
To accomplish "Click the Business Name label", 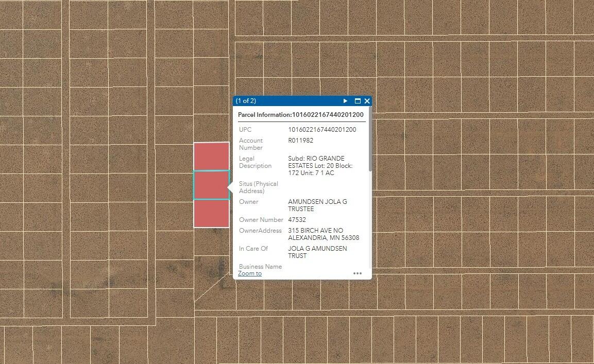I will click(x=260, y=267).
